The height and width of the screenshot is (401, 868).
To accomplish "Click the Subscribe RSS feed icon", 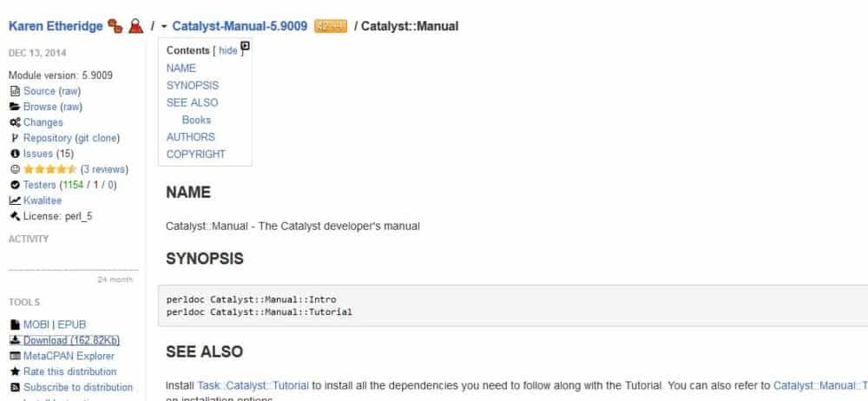I will (15, 387).
